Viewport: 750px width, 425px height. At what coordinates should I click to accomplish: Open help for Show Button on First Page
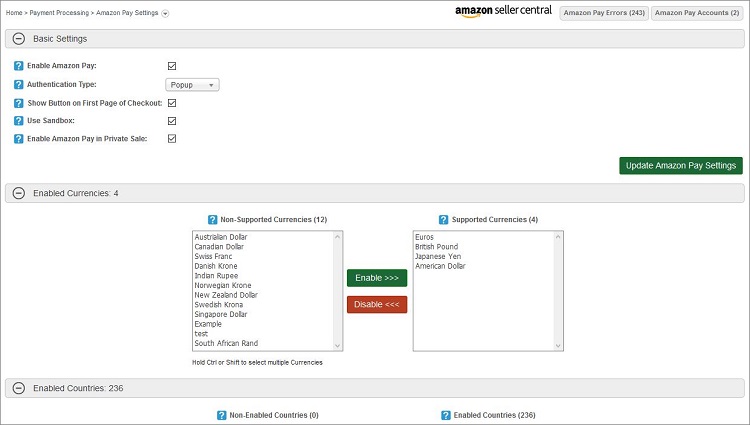tap(19, 103)
